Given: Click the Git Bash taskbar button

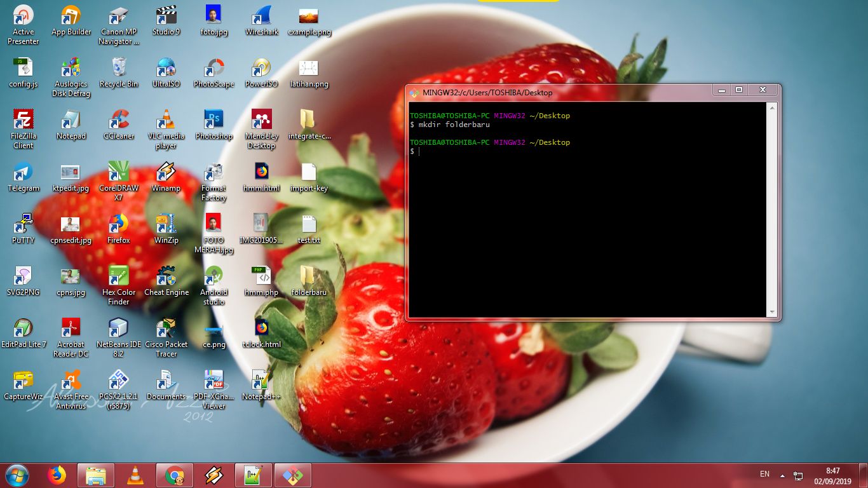Looking at the screenshot, I should tap(293, 475).
